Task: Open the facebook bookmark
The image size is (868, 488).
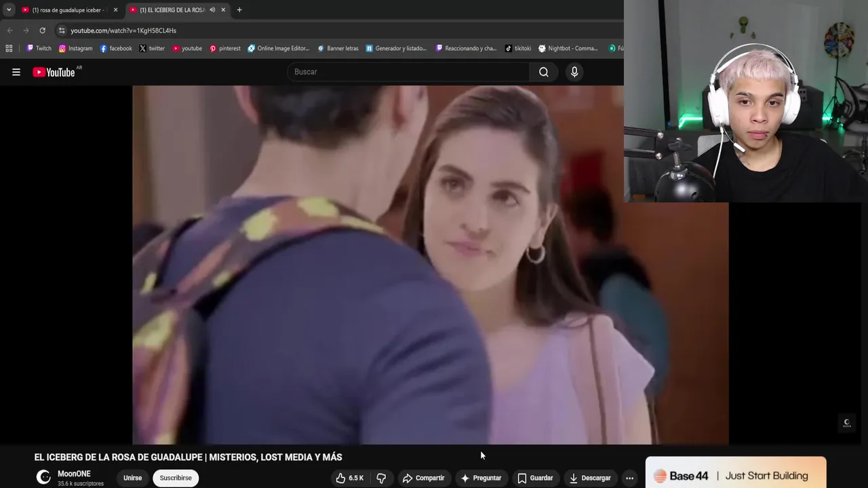Action: [x=116, y=48]
